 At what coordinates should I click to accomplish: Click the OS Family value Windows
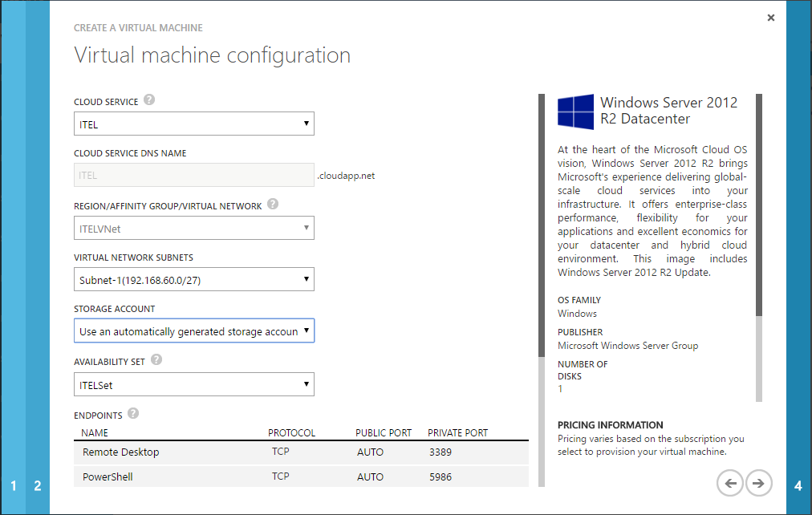coord(577,313)
